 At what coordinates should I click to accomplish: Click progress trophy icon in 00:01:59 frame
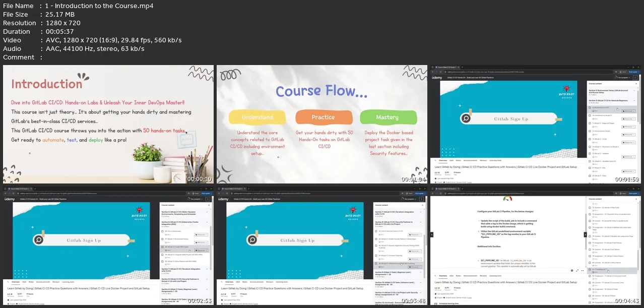click(x=616, y=78)
